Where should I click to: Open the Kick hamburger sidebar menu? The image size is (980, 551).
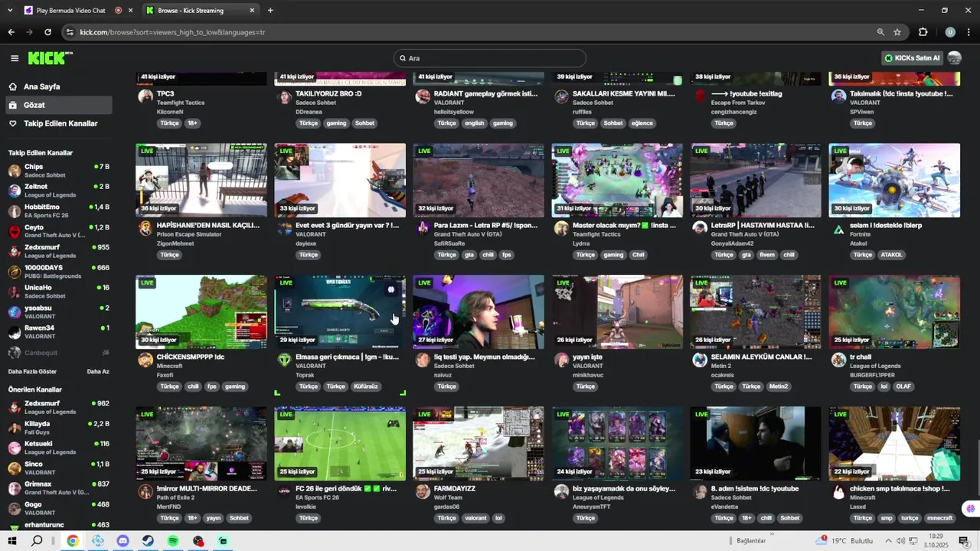pyautogui.click(x=15, y=58)
